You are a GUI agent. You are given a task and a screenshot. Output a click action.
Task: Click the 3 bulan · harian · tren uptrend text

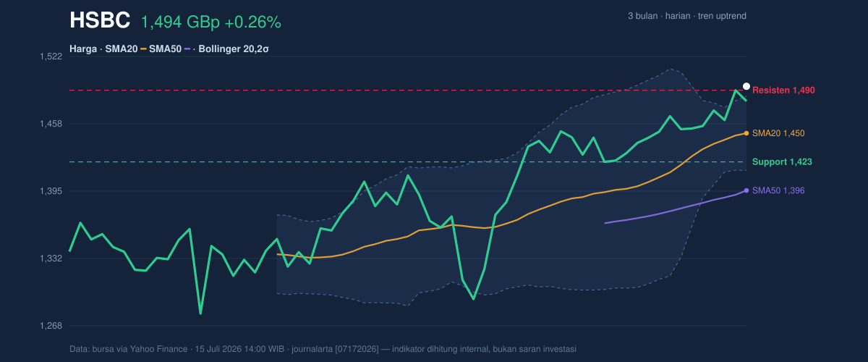pos(687,16)
